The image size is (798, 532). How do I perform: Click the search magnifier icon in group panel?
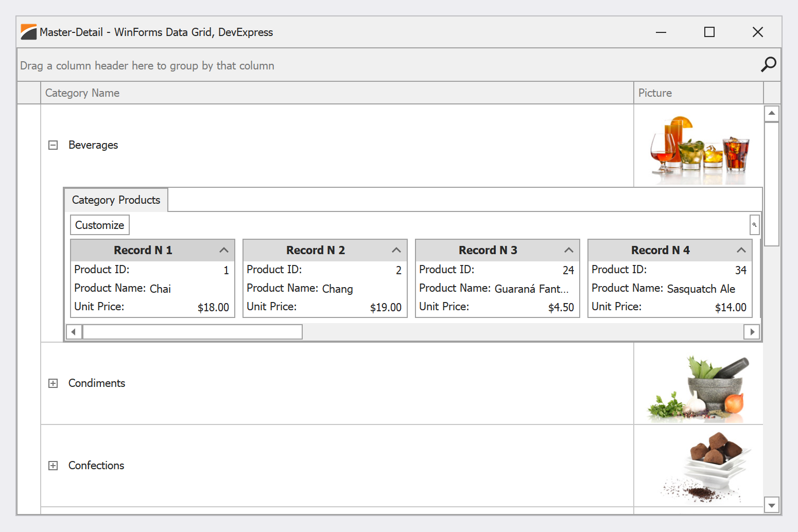click(768, 64)
